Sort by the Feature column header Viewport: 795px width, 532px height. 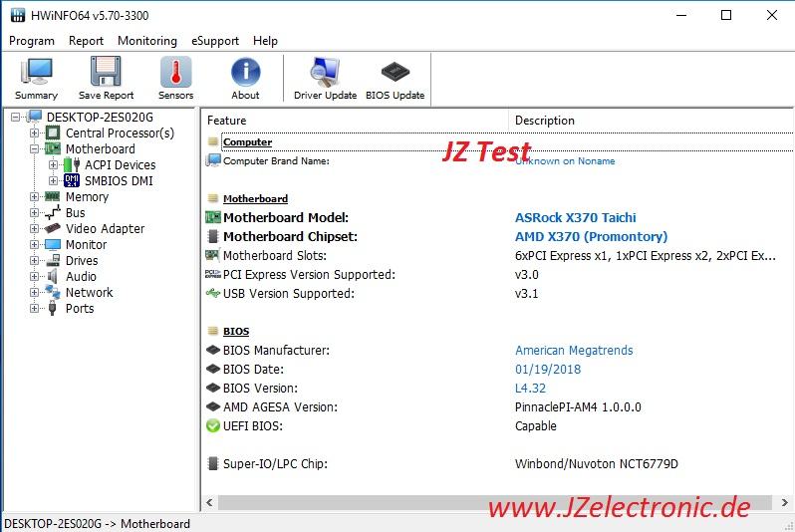click(x=356, y=121)
